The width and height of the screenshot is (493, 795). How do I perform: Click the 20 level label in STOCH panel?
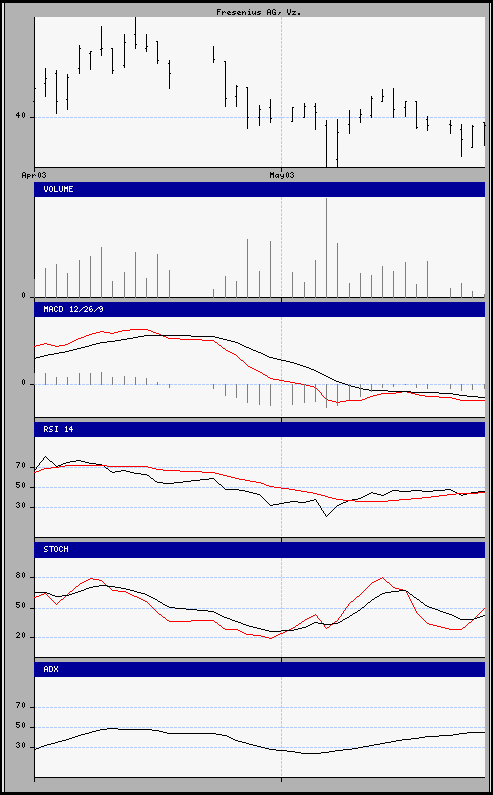pyautogui.click(x=20, y=636)
